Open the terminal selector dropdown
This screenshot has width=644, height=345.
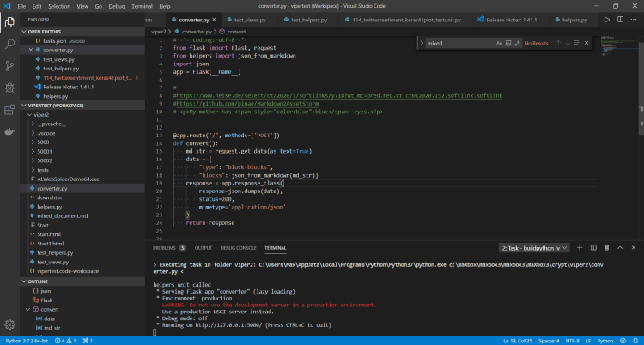pos(533,248)
